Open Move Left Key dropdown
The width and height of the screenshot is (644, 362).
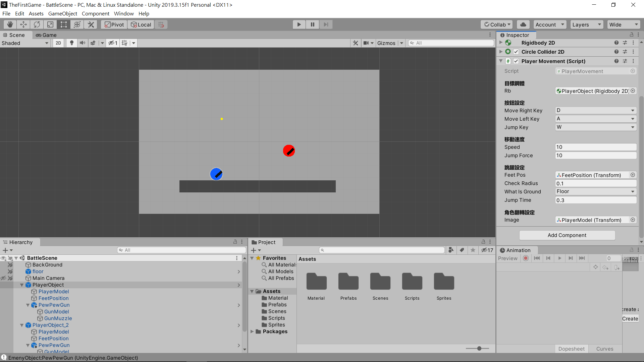(x=596, y=119)
